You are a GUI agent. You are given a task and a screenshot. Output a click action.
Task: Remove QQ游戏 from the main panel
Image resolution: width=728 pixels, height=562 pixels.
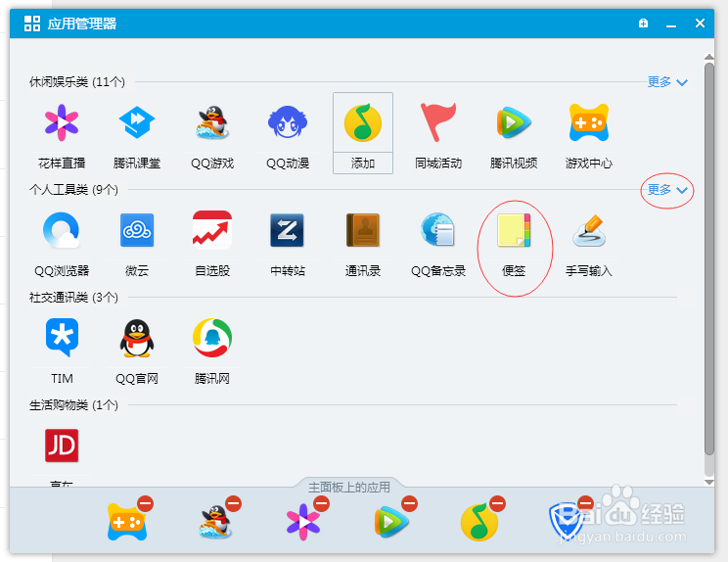tap(233, 504)
